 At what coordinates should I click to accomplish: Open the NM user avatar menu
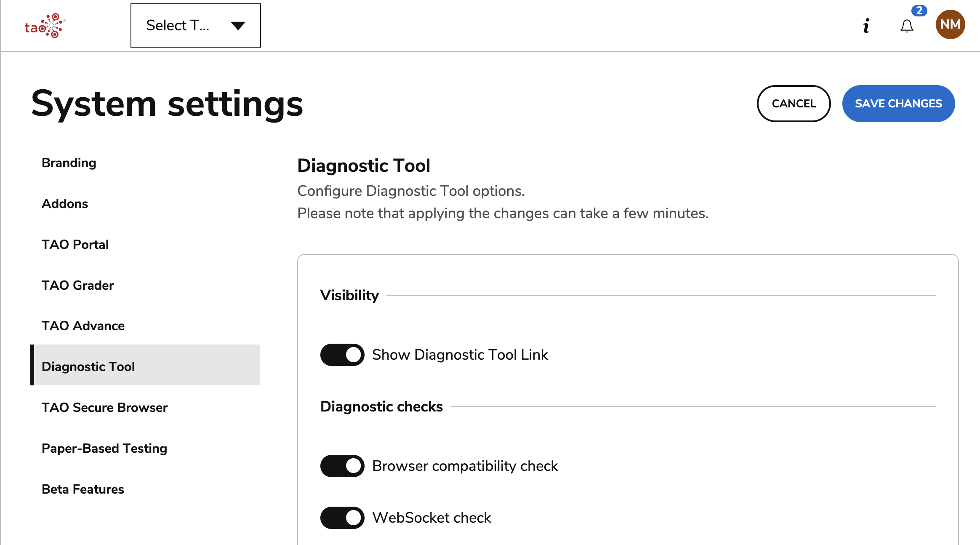tap(950, 24)
